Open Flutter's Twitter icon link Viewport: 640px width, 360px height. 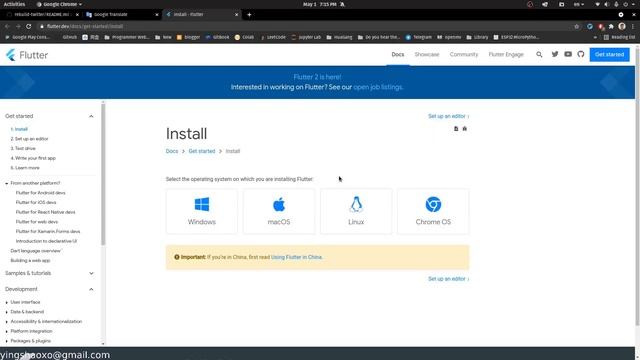tap(555, 54)
